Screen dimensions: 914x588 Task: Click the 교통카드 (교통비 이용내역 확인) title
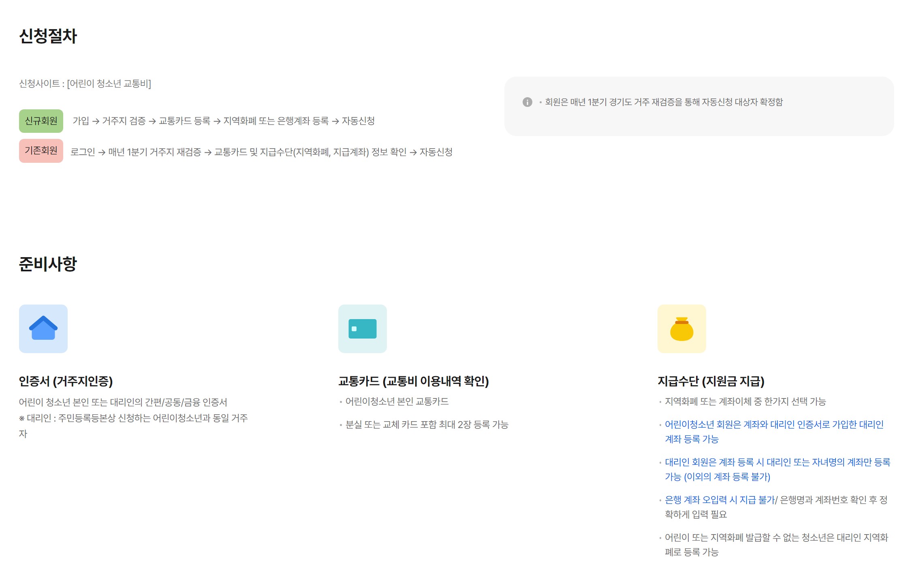click(x=413, y=381)
